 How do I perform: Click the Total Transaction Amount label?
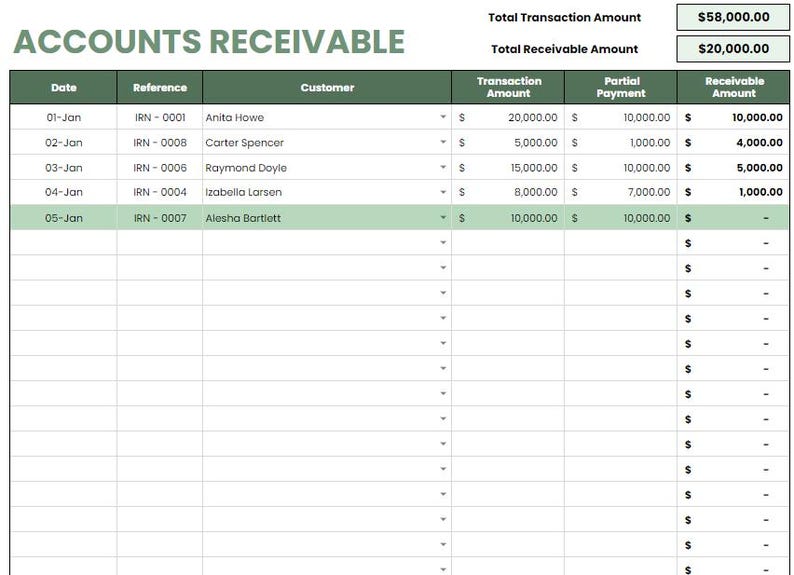coord(565,18)
